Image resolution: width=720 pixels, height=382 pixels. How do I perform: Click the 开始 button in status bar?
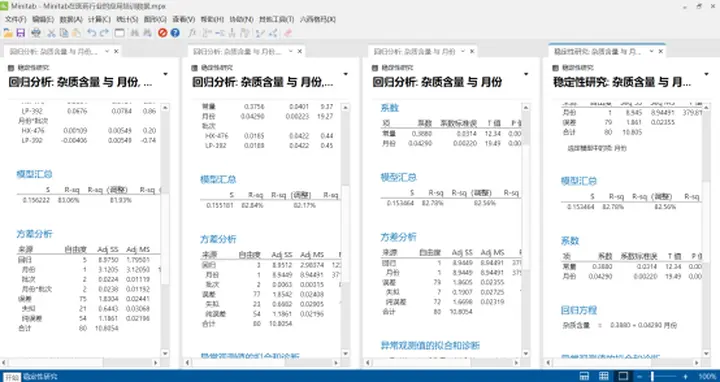(x=12, y=377)
